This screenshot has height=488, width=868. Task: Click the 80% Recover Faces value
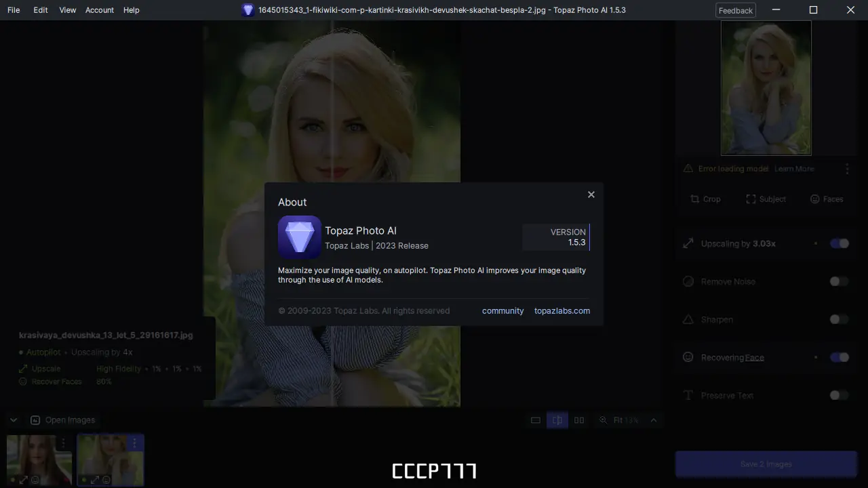coord(104,382)
